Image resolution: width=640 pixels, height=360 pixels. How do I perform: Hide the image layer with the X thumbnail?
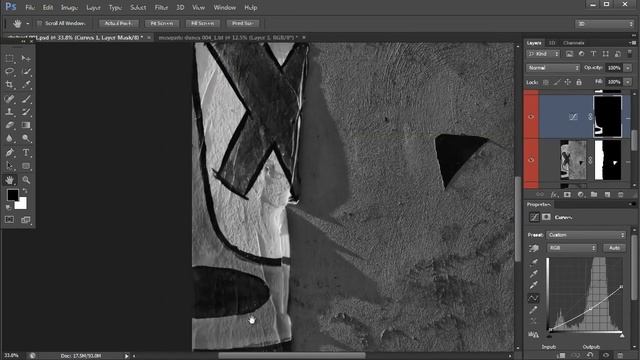531,160
